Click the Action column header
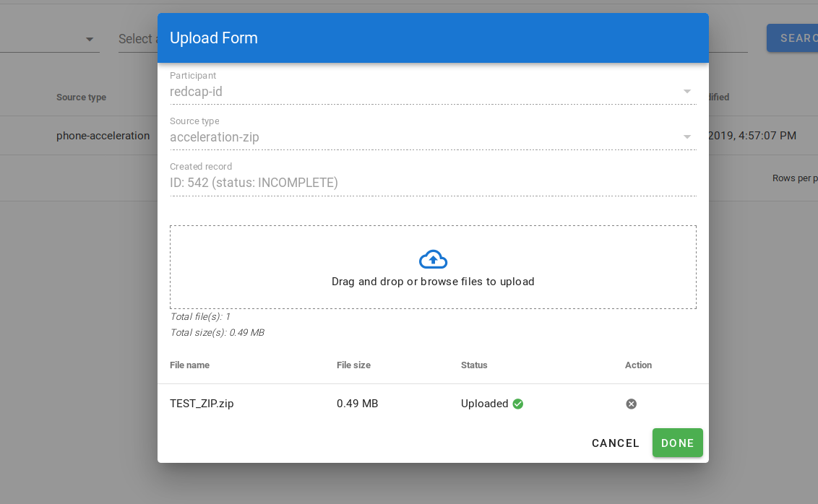Viewport: 818px width, 504px height. coord(638,365)
